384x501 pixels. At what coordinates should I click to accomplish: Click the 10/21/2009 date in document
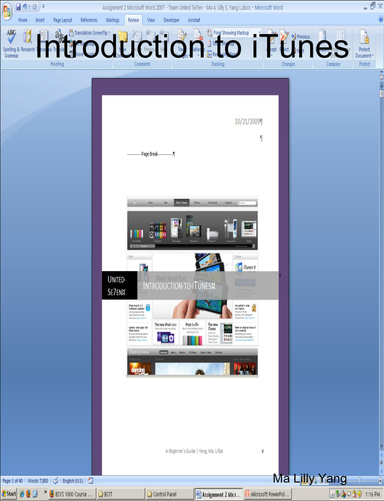[x=248, y=121]
